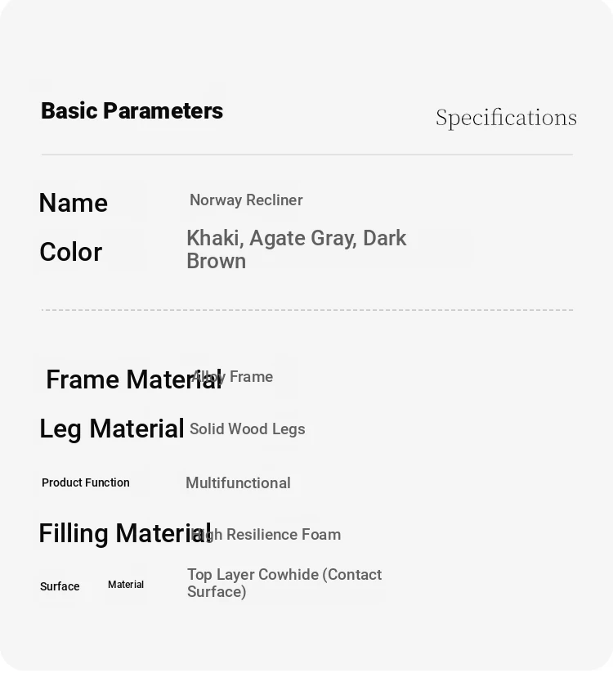This screenshot has width=613, height=700.
Task: Click the Norway Recliner value
Action: (246, 200)
